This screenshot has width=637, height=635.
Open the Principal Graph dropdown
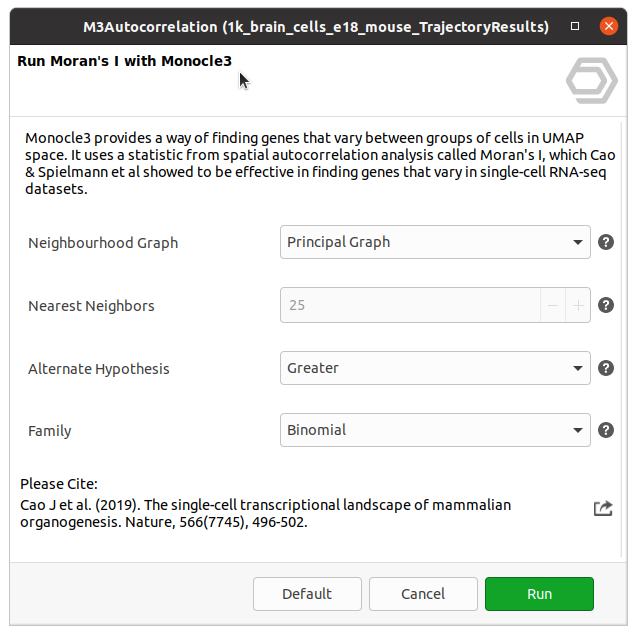coord(435,242)
